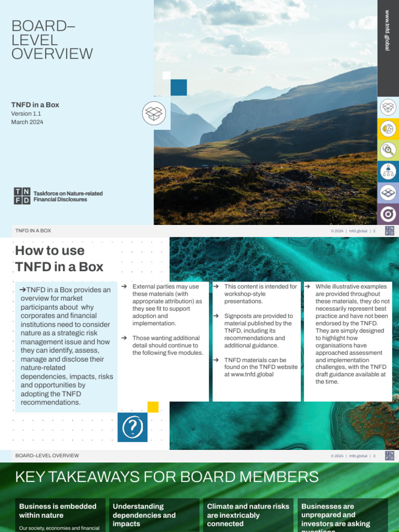
Task: Click page number 2 in header
Action: pos(374,231)
